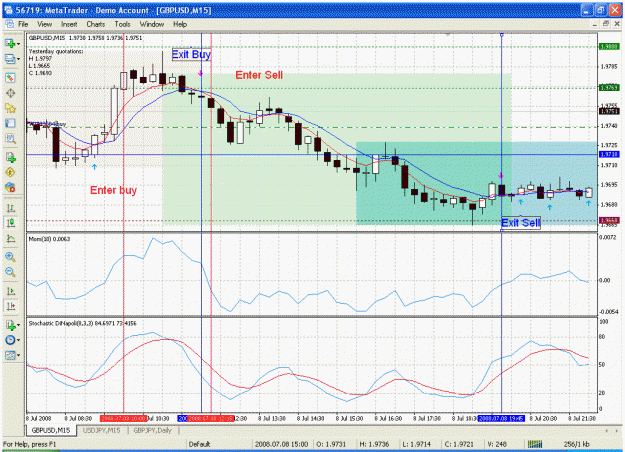The height and width of the screenshot is (452, 625).
Task: Toggle the Market Watch window icon
Action: point(10,78)
